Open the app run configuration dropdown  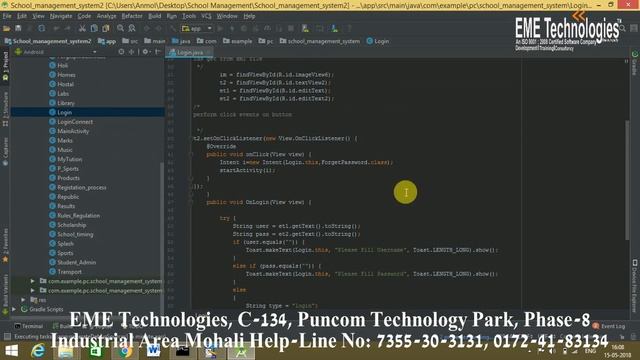tap(197, 29)
